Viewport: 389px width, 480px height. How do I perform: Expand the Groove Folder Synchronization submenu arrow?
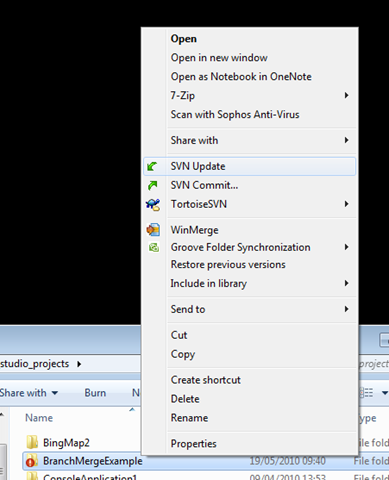[347, 247]
